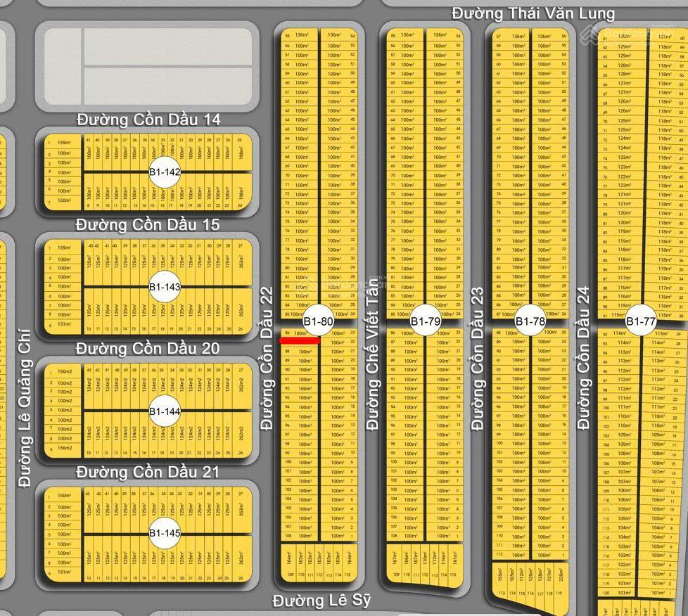This screenshot has width=688, height=616.
Task: Select the Đường Cồn Dầu 14 label
Action: coord(148,120)
